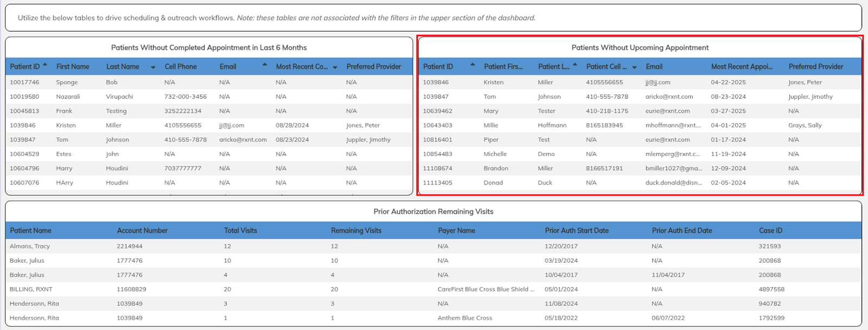Sort by Total Visits column header

tap(240, 231)
